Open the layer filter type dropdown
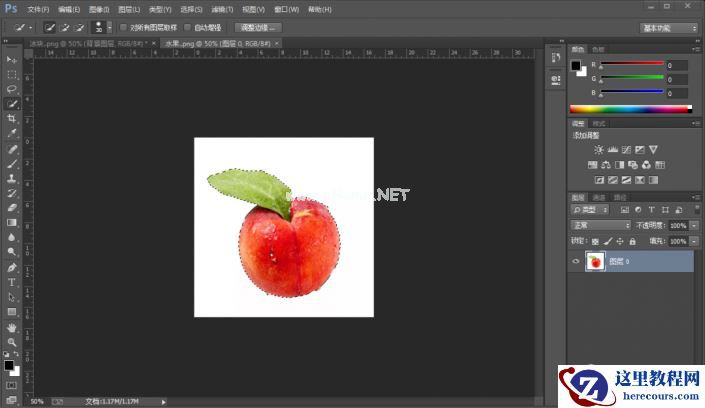The width and height of the screenshot is (705, 408). (590, 210)
